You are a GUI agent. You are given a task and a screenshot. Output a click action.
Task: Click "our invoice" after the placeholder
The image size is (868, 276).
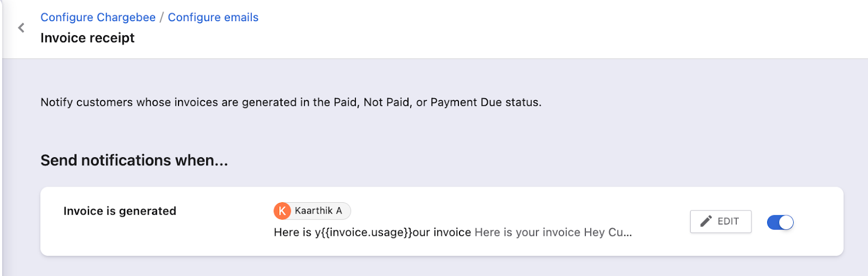[442, 233]
